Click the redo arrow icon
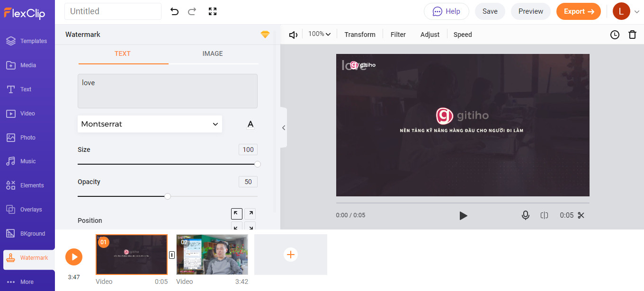 (x=192, y=11)
